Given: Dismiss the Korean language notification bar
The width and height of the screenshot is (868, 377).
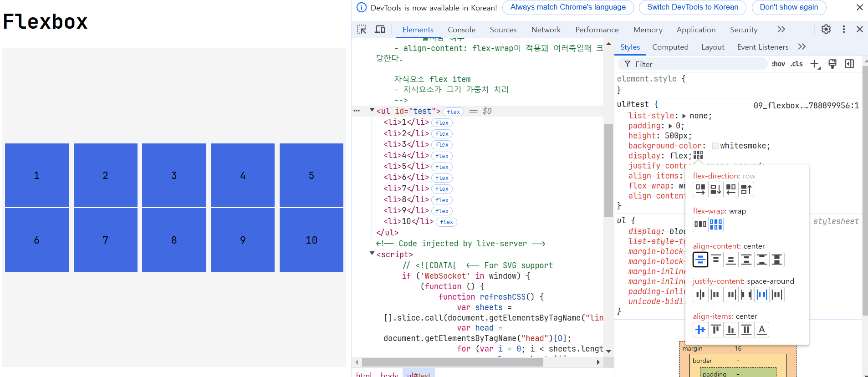Looking at the screenshot, I should [860, 7].
